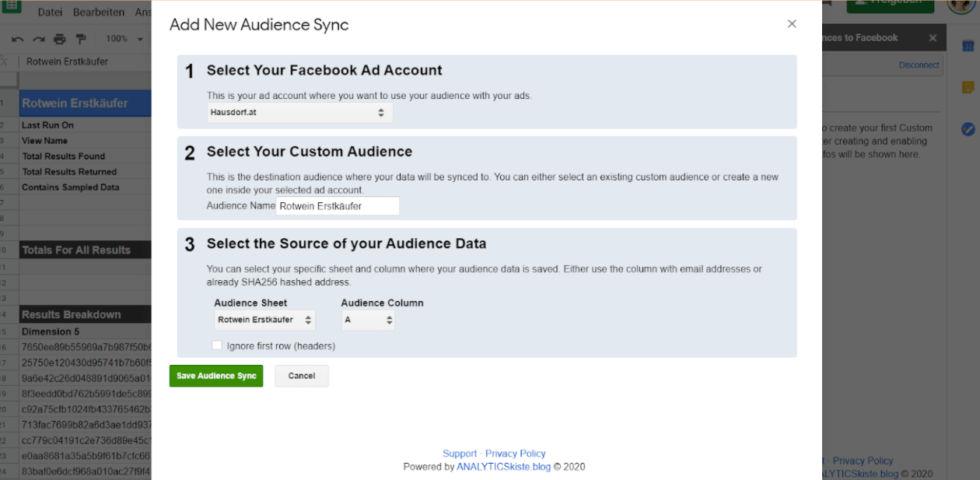
Task: Click the print icon in toolbar
Action: coord(60,39)
